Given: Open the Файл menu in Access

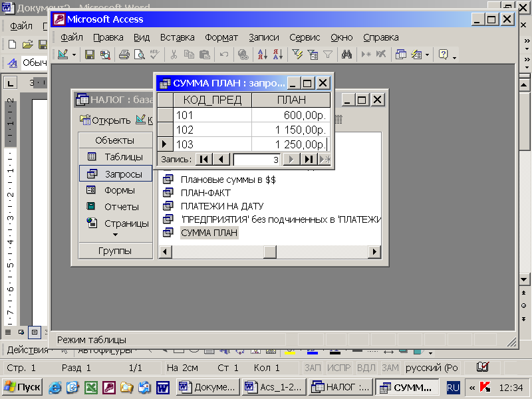Looking at the screenshot, I should tap(72, 37).
